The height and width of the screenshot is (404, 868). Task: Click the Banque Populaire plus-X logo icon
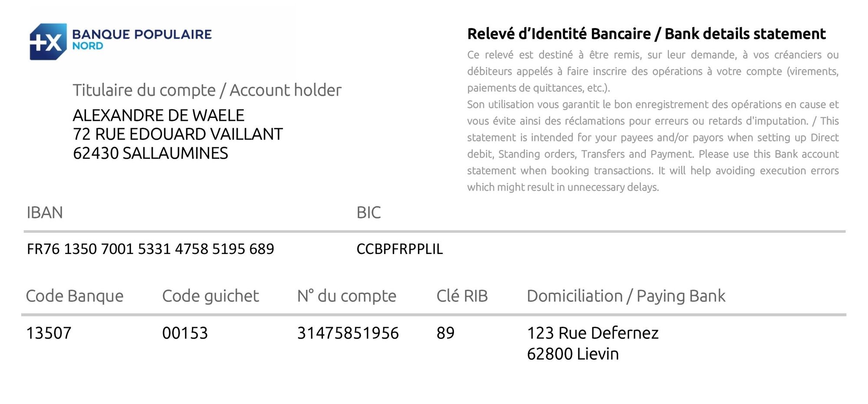click(48, 42)
